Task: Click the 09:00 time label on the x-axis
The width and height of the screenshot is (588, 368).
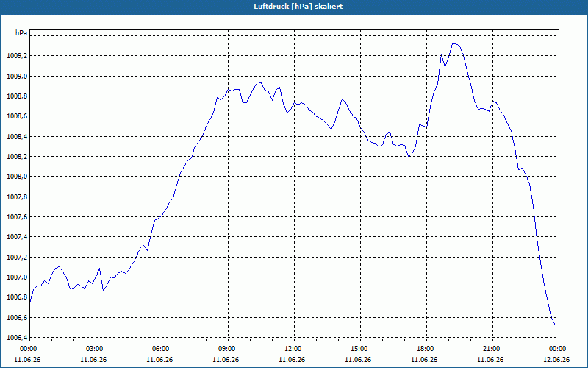Action: point(227,349)
